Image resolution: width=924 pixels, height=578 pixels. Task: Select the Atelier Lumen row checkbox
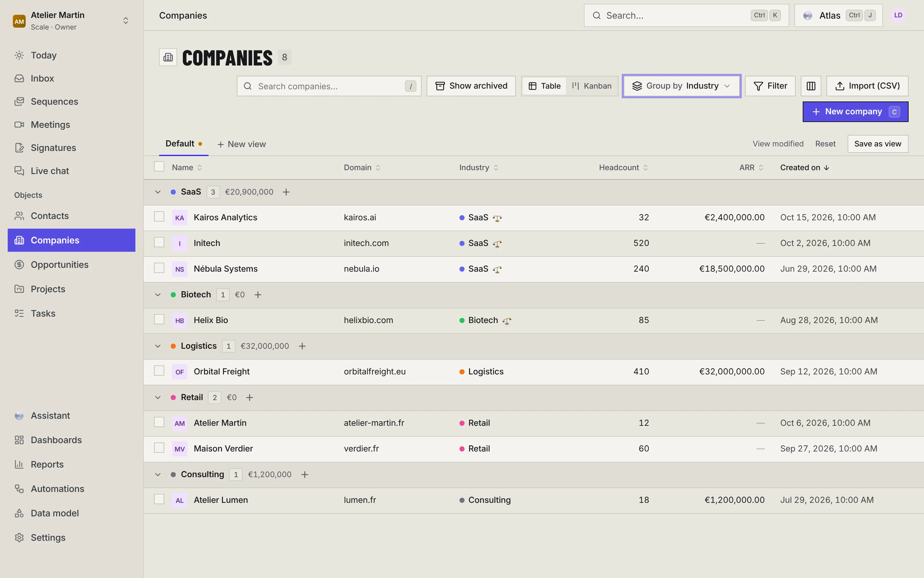pos(159,499)
